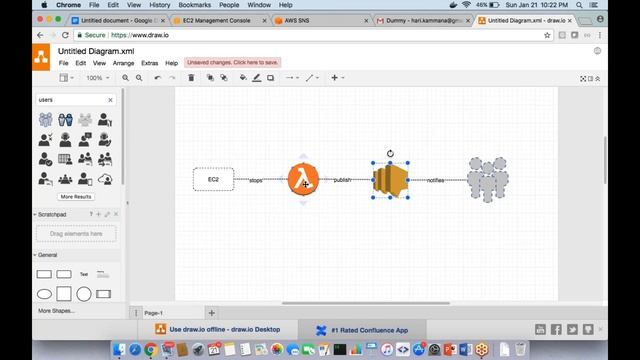The image size is (640, 360).
Task: Click the zoom out magnifier icon
Action: 139,78
